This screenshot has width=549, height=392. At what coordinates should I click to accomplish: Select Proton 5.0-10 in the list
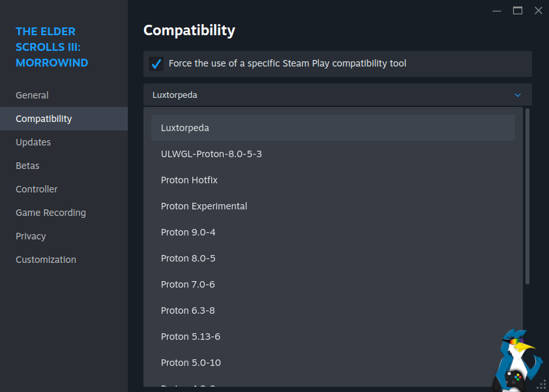(190, 363)
